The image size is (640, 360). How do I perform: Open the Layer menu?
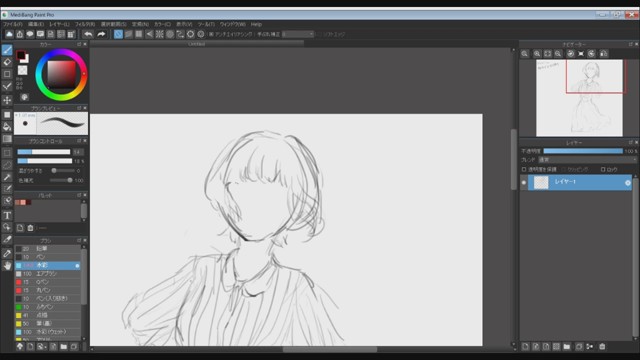click(60, 24)
